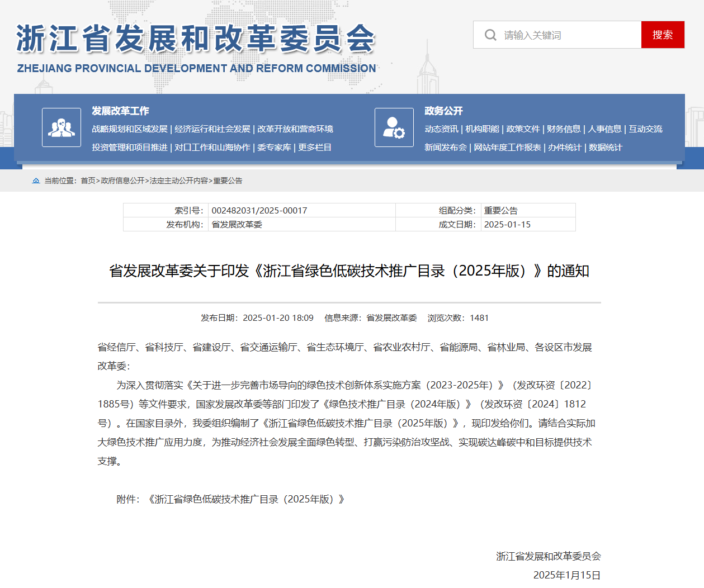Open 战略规划和区域发展 menu link
This screenshot has width=704, height=588.
pos(130,129)
